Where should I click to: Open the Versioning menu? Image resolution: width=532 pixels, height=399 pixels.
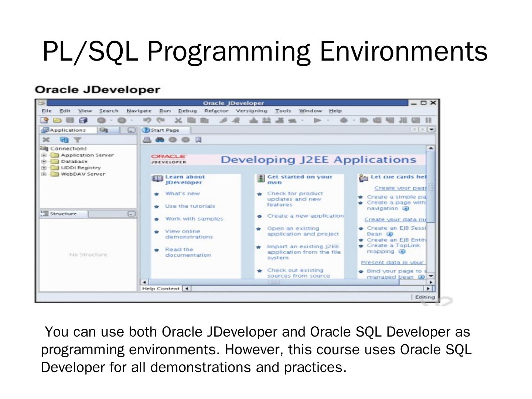tap(252, 111)
